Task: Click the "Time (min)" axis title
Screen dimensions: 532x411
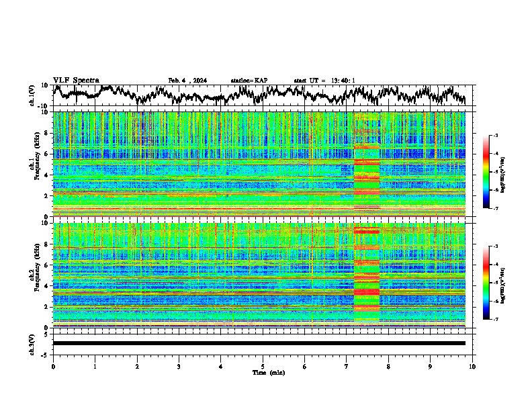Action: pyautogui.click(x=269, y=373)
